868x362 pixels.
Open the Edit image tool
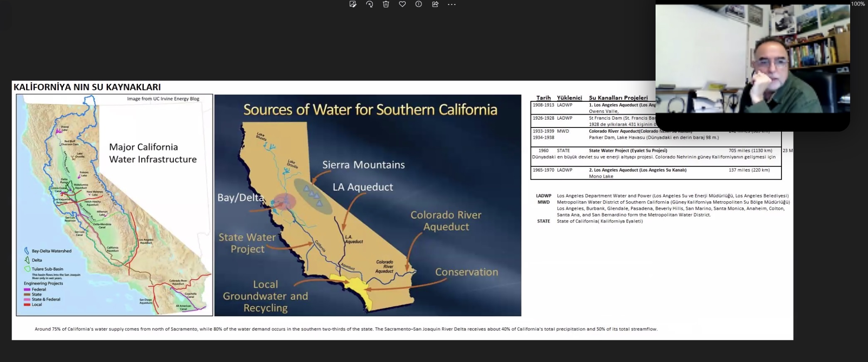pyautogui.click(x=353, y=4)
